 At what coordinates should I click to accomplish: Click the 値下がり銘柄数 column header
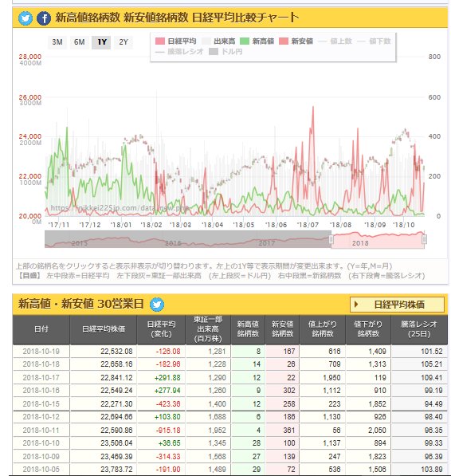point(368,329)
